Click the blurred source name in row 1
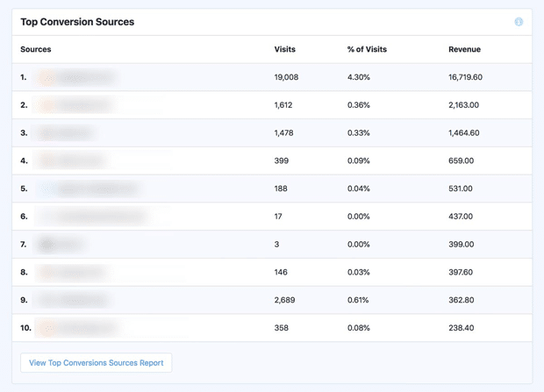 [76, 77]
